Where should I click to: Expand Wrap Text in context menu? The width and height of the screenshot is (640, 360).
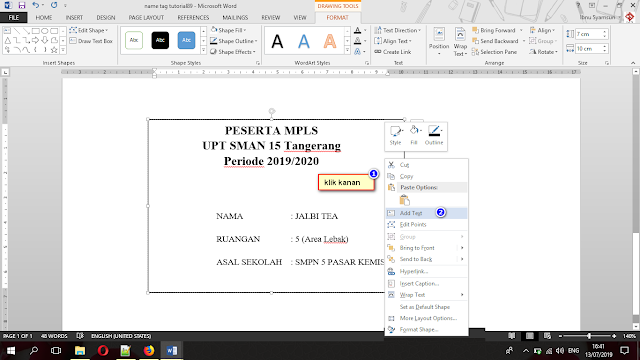pos(426,295)
